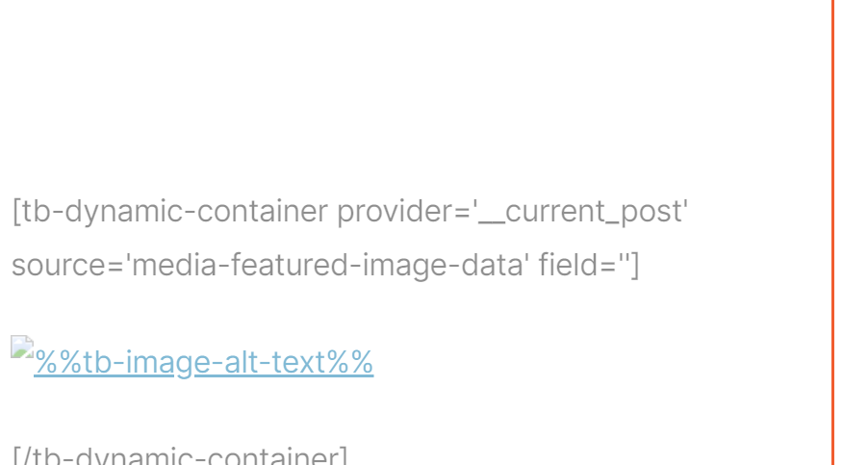Click the closing [/tb-dynamic-container] shortcode text
Image resolution: width=868 pixels, height=465 pixels.
click(x=180, y=455)
